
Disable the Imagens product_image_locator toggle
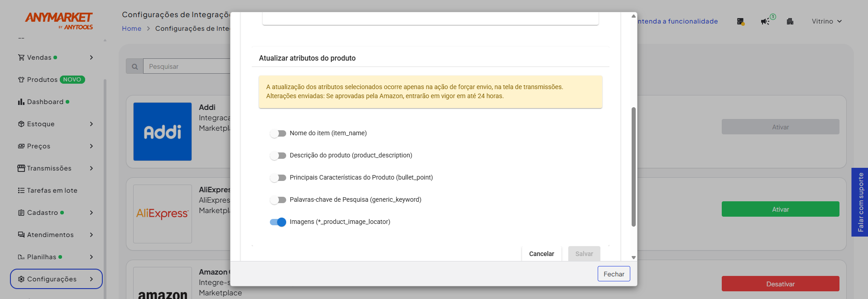278,222
